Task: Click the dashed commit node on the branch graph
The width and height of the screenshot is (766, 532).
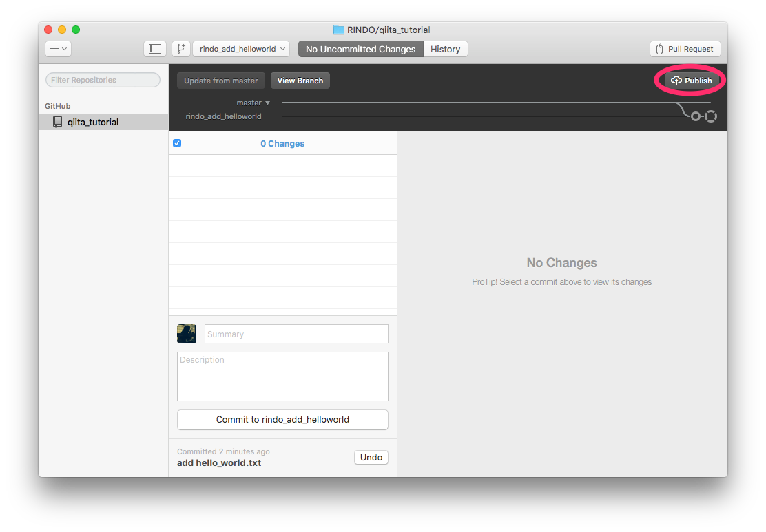Action: [710, 116]
